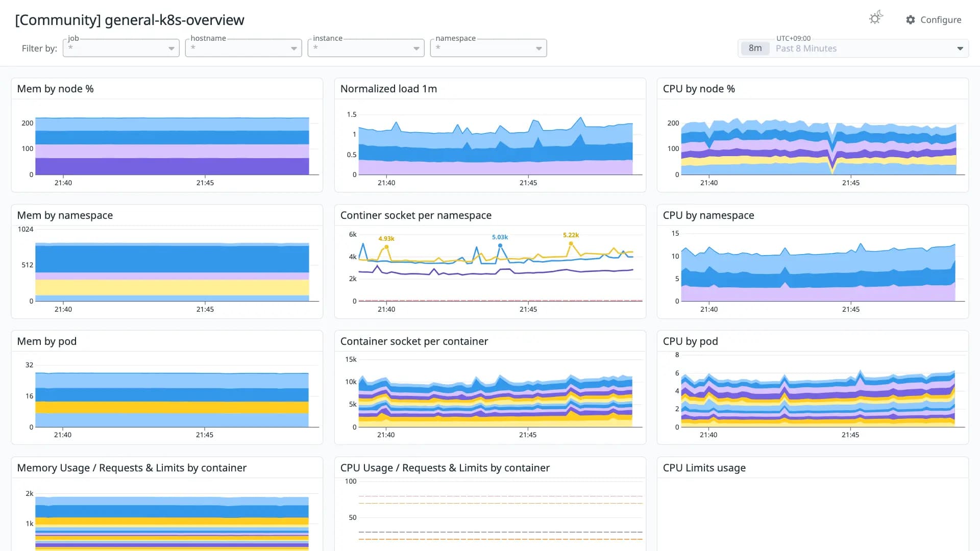980x551 pixels.
Task: Click the dark purple area in Mem by node graph
Action: [x=172, y=166]
